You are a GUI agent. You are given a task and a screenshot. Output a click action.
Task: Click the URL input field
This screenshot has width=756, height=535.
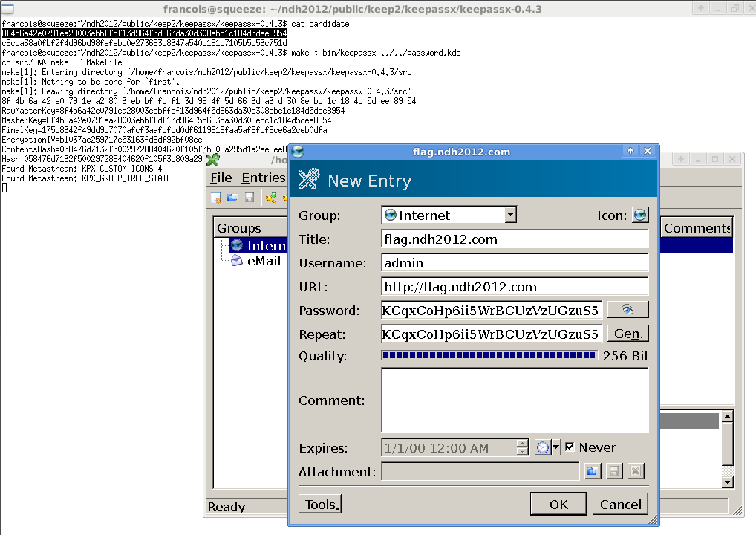coord(515,287)
